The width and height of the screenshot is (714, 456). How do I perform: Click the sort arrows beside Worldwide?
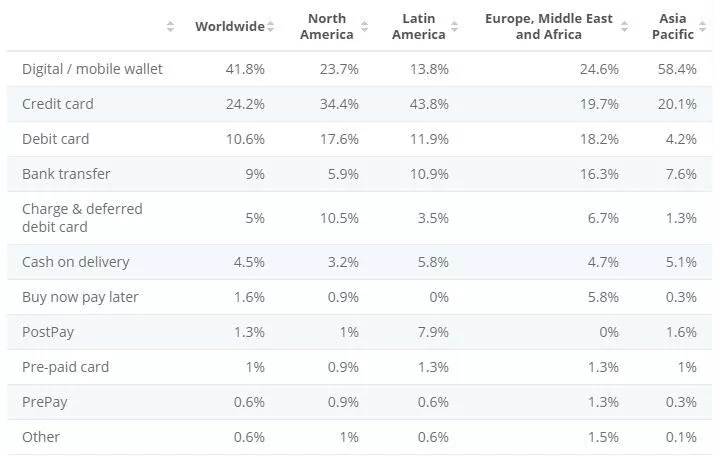coord(270,27)
